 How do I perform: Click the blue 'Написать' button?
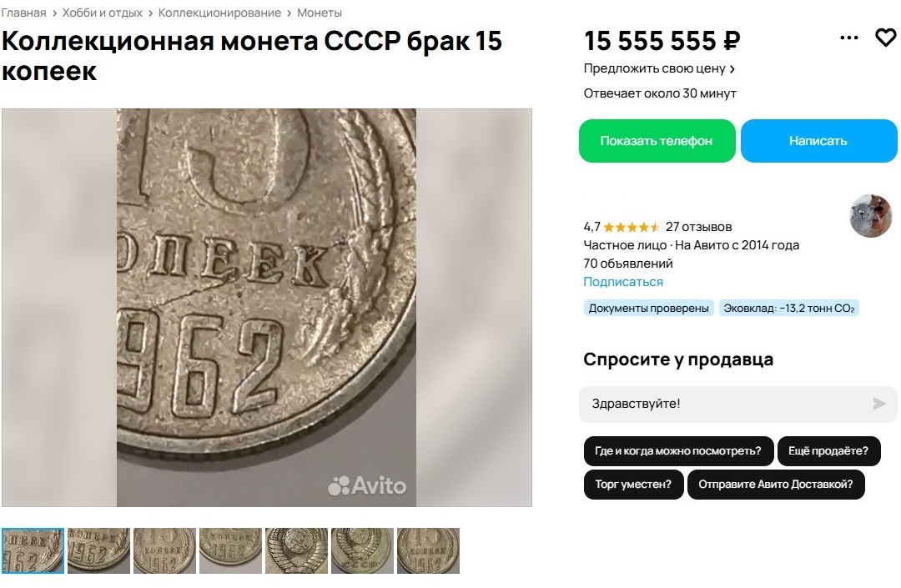click(818, 141)
